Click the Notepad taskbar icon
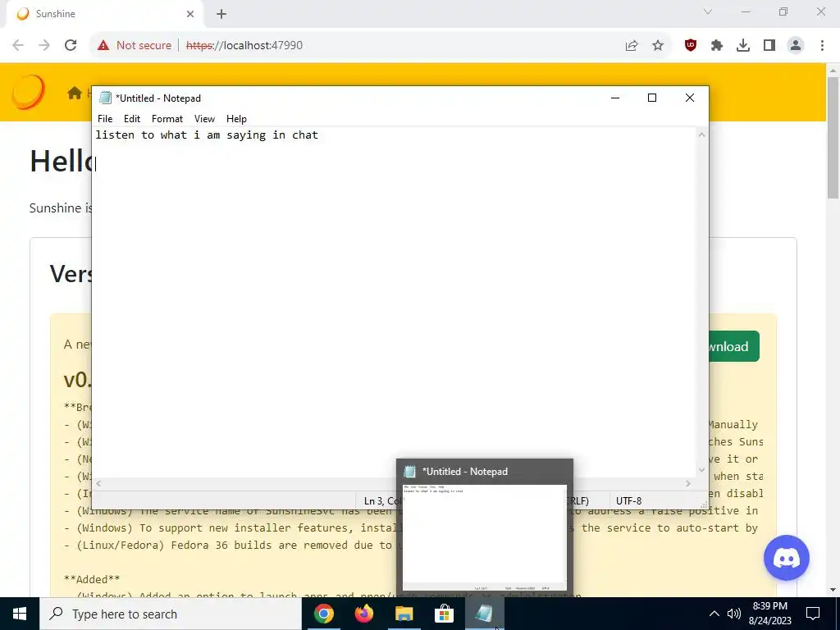 pos(484,614)
